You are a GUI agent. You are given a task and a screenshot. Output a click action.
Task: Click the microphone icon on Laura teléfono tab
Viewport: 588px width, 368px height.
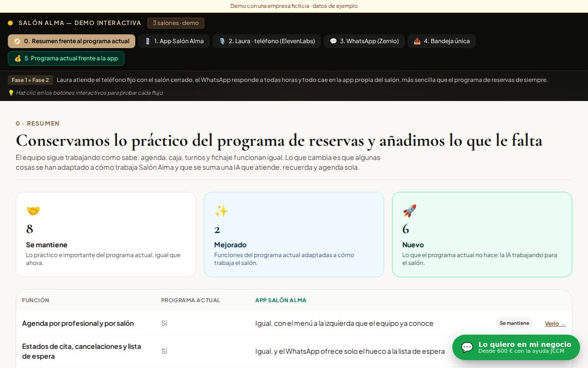click(222, 41)
